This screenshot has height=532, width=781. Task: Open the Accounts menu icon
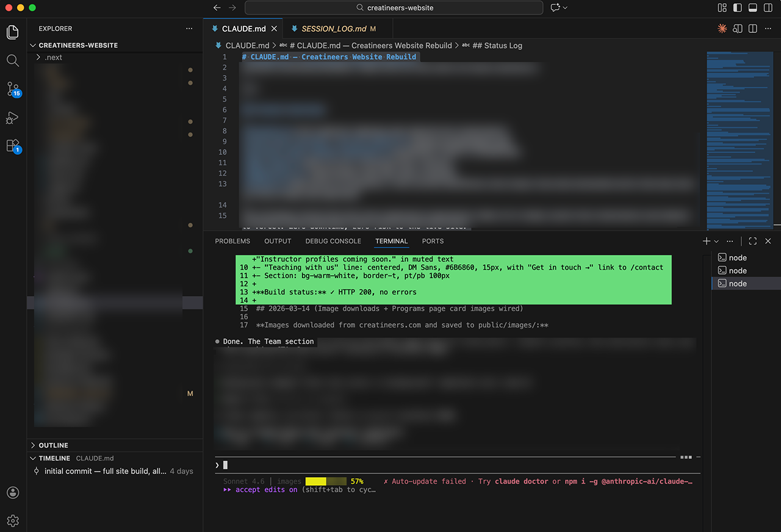click(x=13, y=493)
